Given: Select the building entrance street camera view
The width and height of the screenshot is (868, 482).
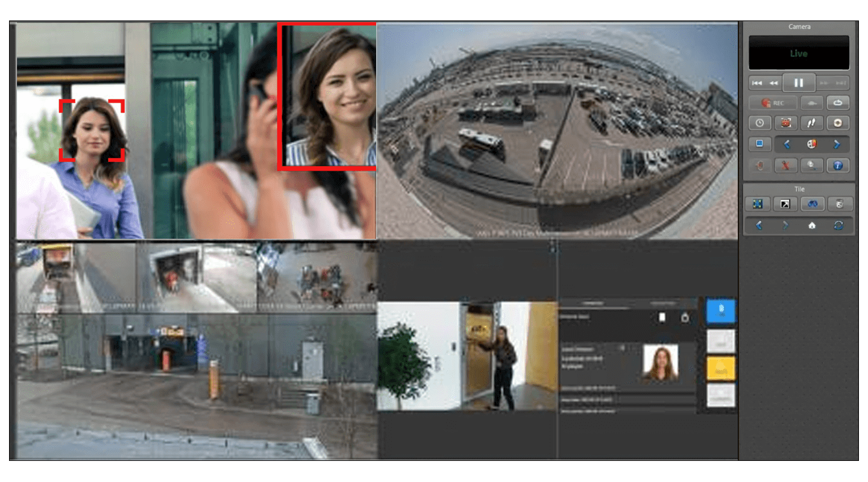Looking at the screenshot, I should (197, 386).
